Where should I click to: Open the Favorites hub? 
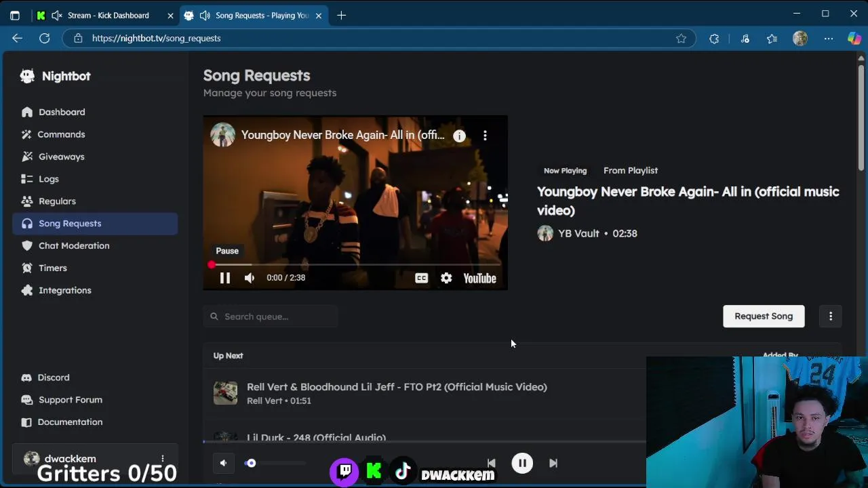[772, 39]
